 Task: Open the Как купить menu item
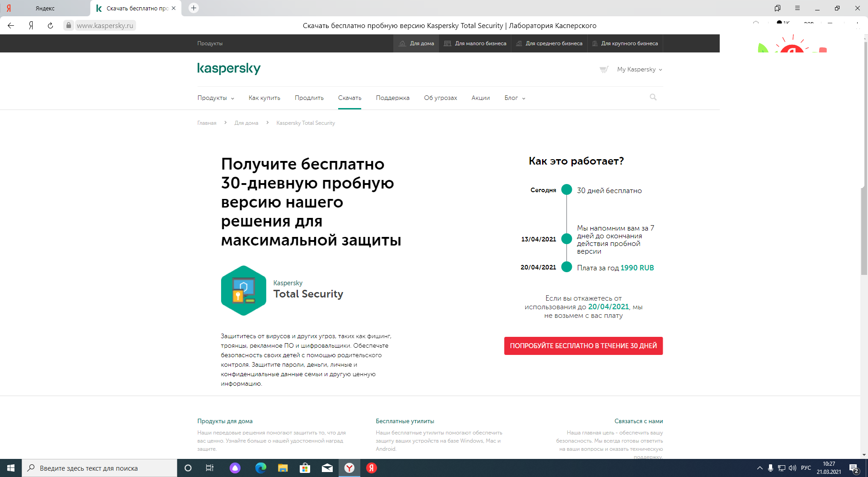pos(264,98)
